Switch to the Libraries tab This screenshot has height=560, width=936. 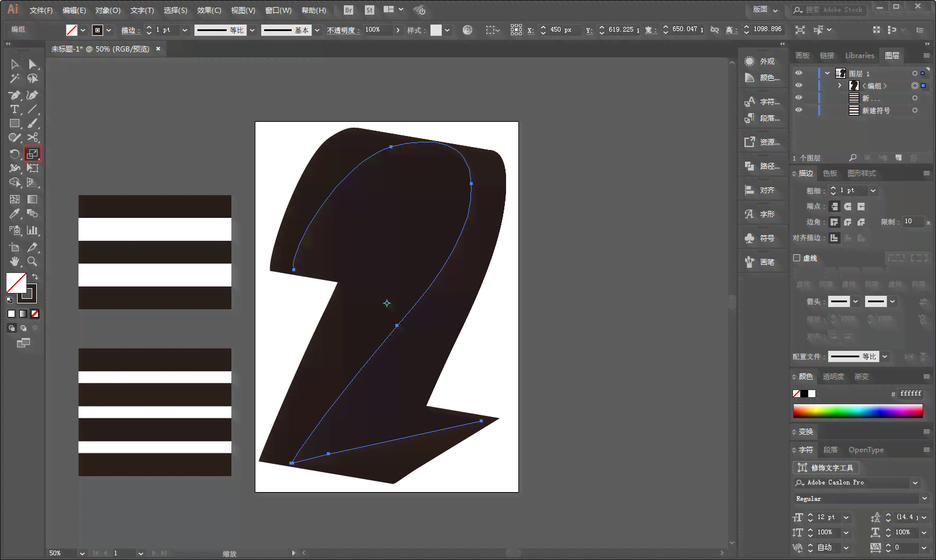click(x=859, y=56)
